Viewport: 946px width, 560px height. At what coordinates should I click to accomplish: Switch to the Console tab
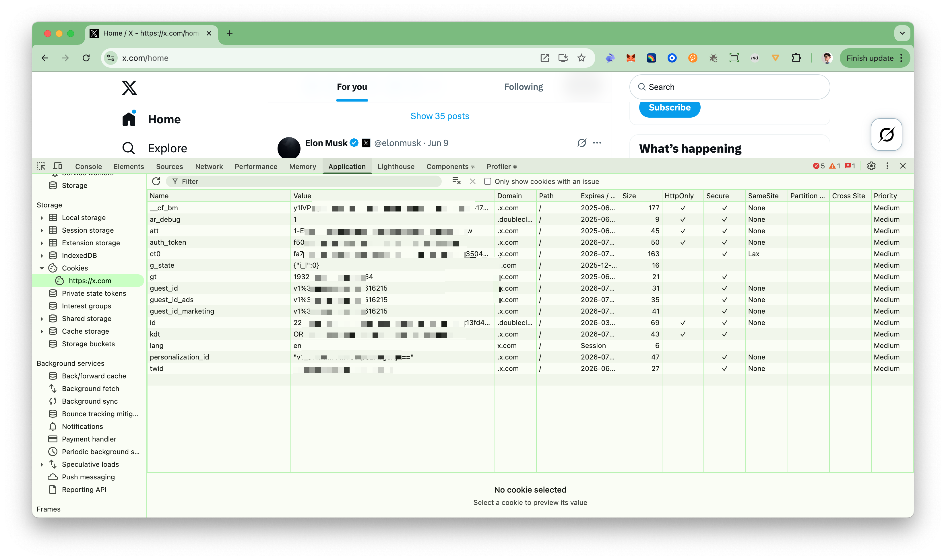[x=88, y=166]
